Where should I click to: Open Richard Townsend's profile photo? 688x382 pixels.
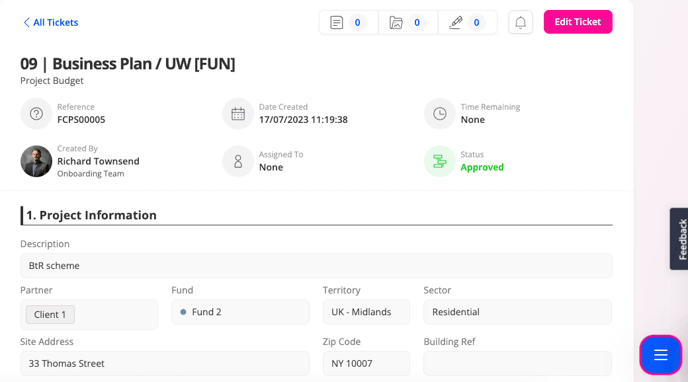[36, 161]
